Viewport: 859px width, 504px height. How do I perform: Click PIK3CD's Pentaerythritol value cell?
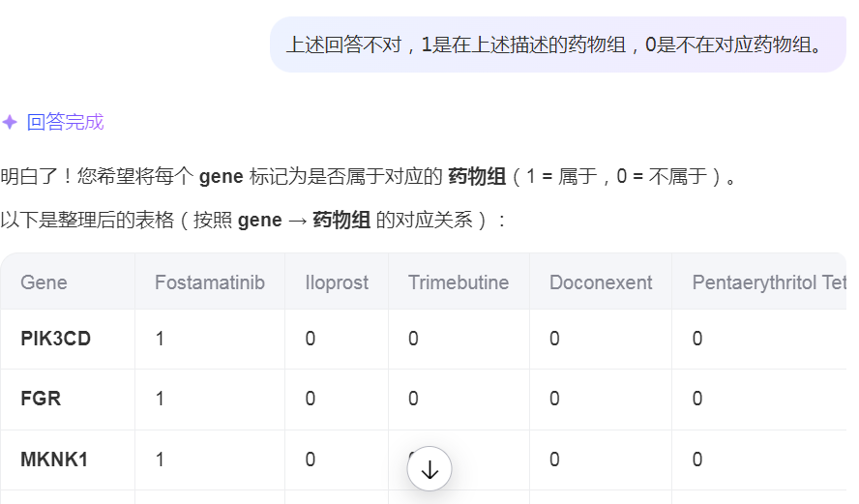coord(697,339)
